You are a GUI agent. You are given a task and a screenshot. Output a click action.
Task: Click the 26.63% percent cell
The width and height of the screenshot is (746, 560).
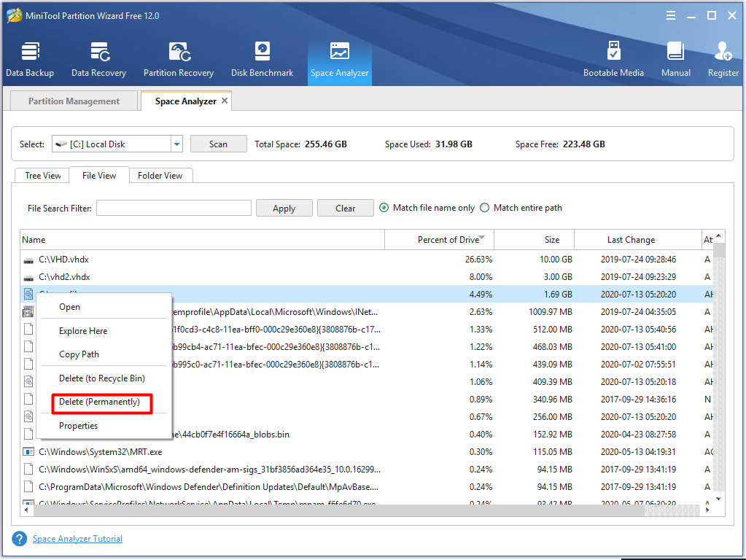(x=478, y=260)
